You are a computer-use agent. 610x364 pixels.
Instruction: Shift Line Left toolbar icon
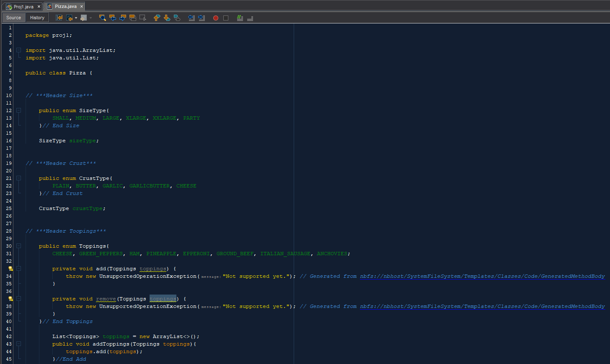[x=191, y=18]
